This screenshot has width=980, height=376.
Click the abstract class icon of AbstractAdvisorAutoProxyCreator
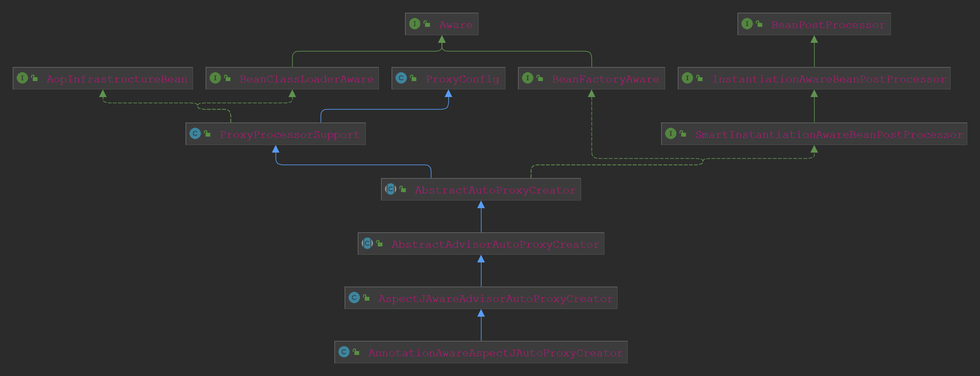click(367, 243)
